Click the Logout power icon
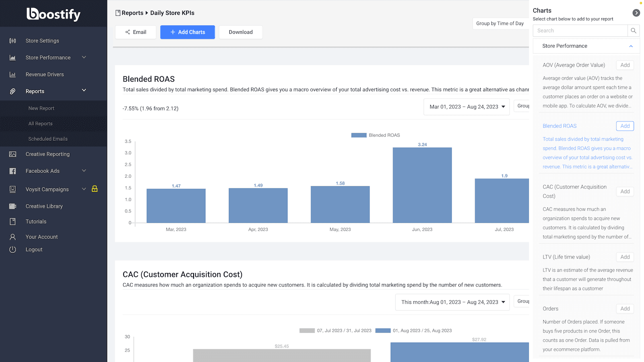 (13, 249)
